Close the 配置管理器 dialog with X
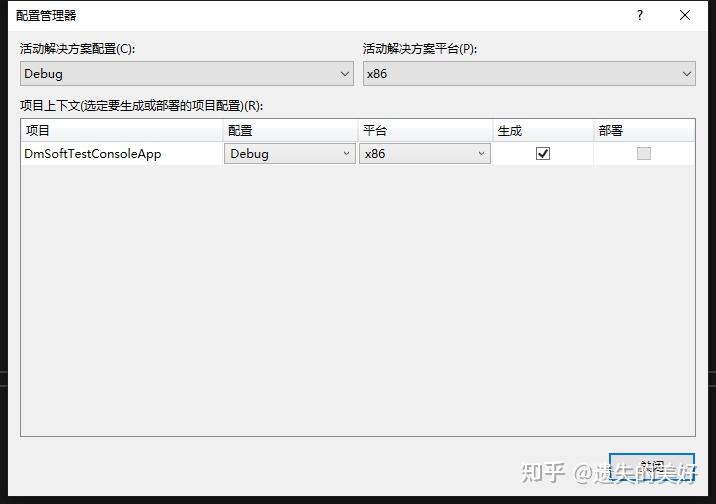This screenshot has width=716, height=504. click(x=684, y=16)
